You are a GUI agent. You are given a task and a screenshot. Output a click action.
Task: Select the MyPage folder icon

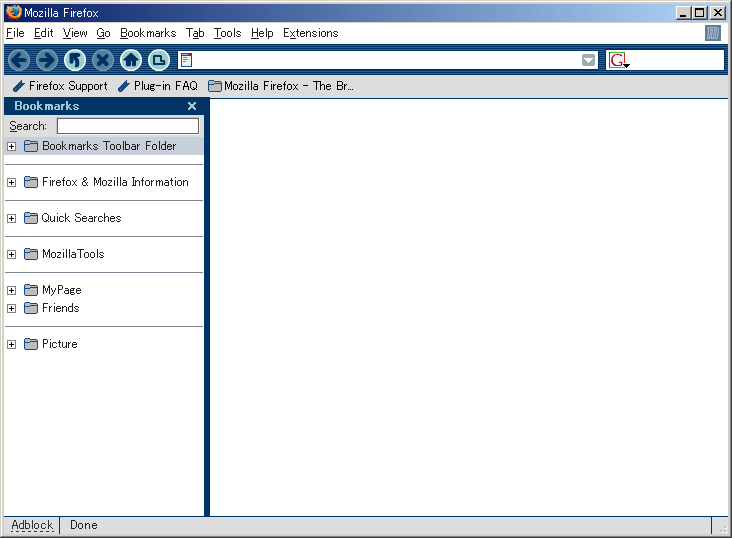pyautogui.click(x=31, y=290)
